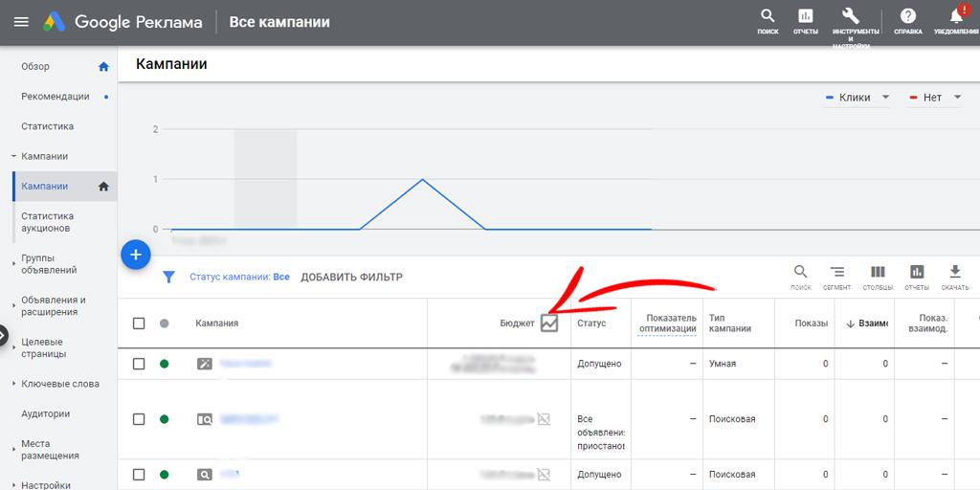This screenshot has height=490, width=980.
Task: Sort by 'Показы' column header
Action: pos(811,323)
